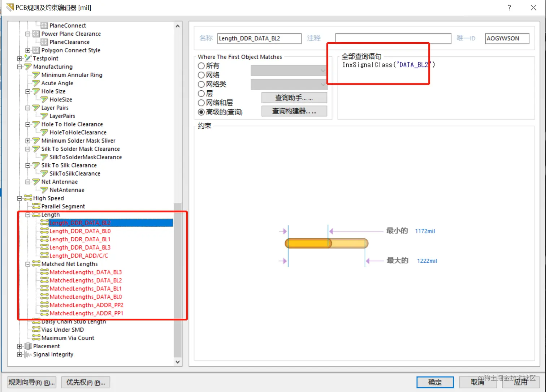Select the 高级的(查询) radio option
Viewport: 546px width, 392px height.
pos(201,112)
